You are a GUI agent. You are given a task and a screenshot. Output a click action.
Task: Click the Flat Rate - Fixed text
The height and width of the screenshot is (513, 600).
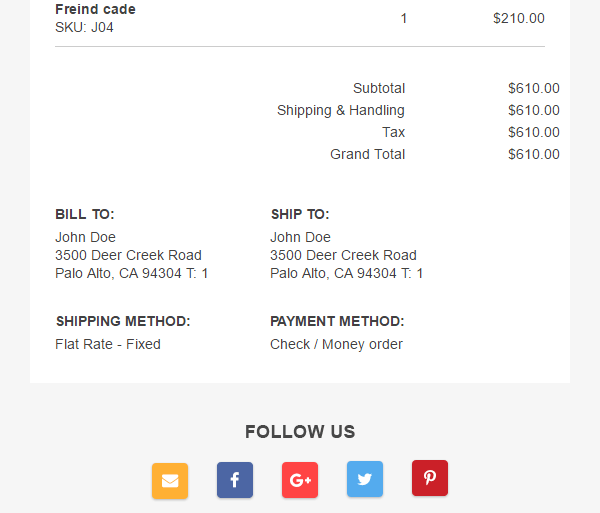(x=108, y=344)
